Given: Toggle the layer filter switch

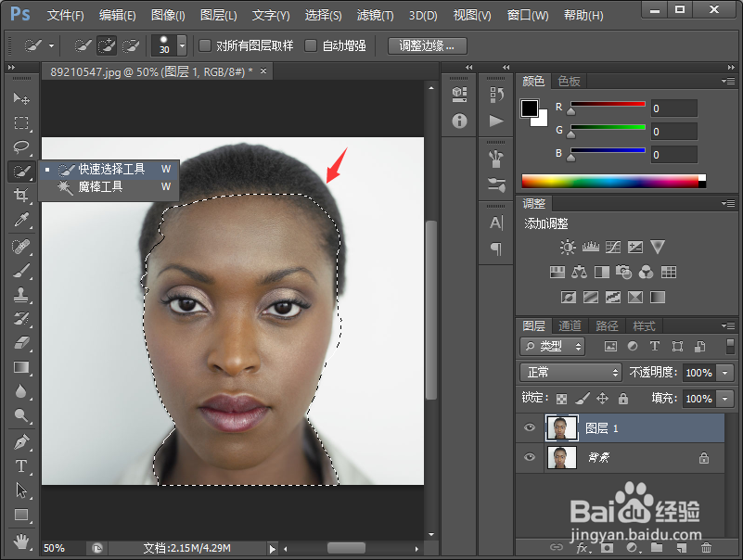Looking at the screenshot, I should click(730, 346).
